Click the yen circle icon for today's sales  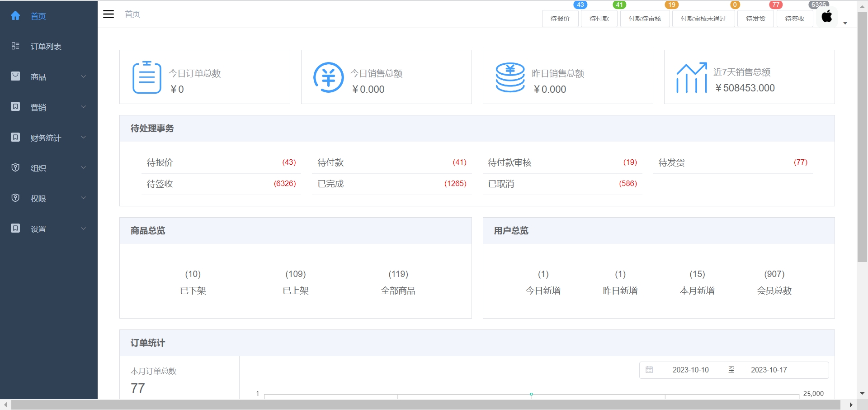pyautogui.click(x=329, y=77)
